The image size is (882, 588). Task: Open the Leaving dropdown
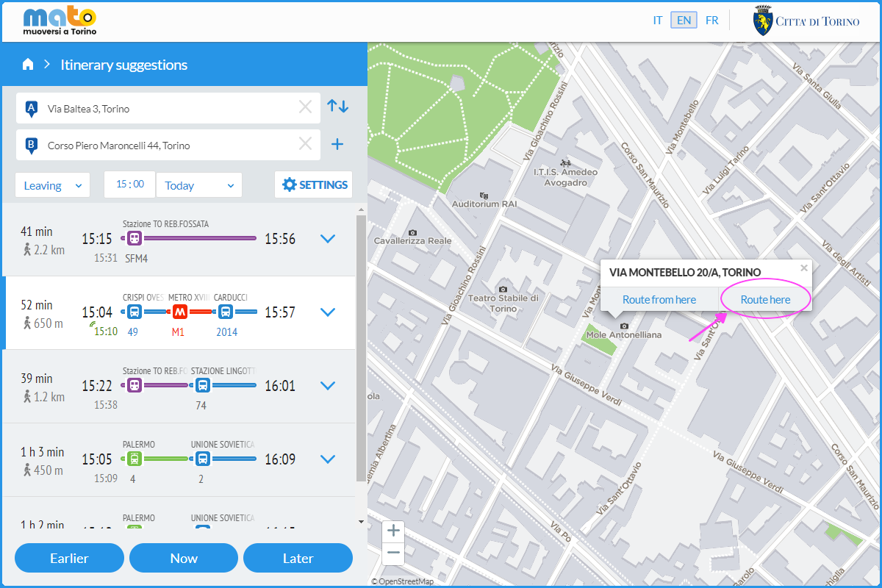point(53,185)
